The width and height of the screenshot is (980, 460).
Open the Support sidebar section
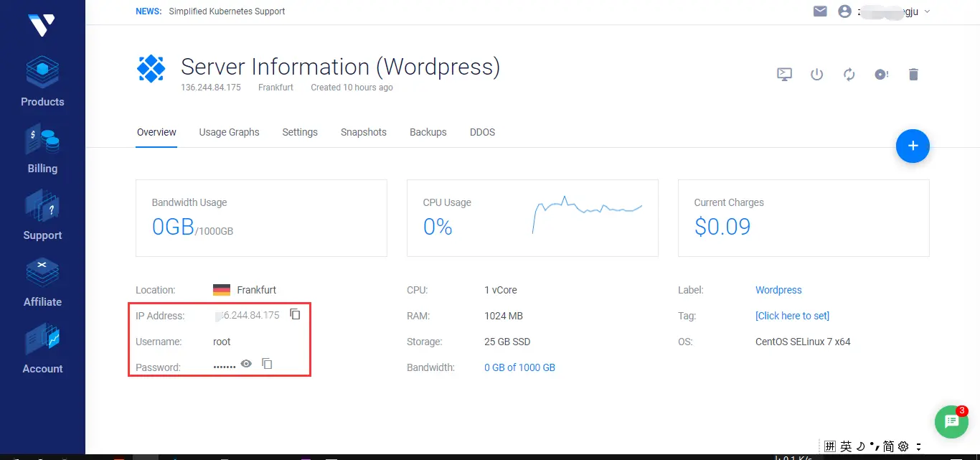(x=42, y=215)
